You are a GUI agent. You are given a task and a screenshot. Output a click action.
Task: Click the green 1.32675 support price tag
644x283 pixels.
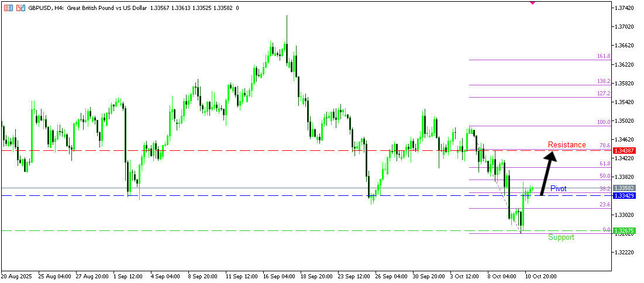pyautogui.click(x=624, y=231)
